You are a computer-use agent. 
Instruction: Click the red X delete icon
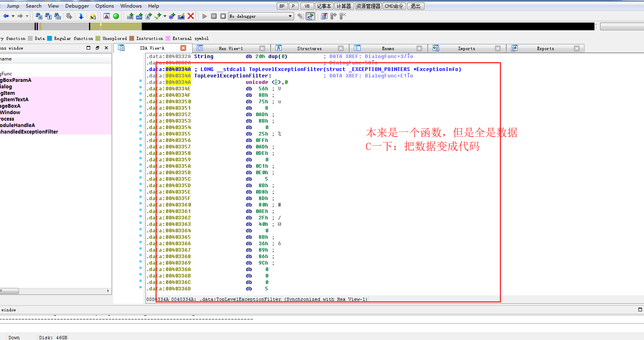[191, 16]
